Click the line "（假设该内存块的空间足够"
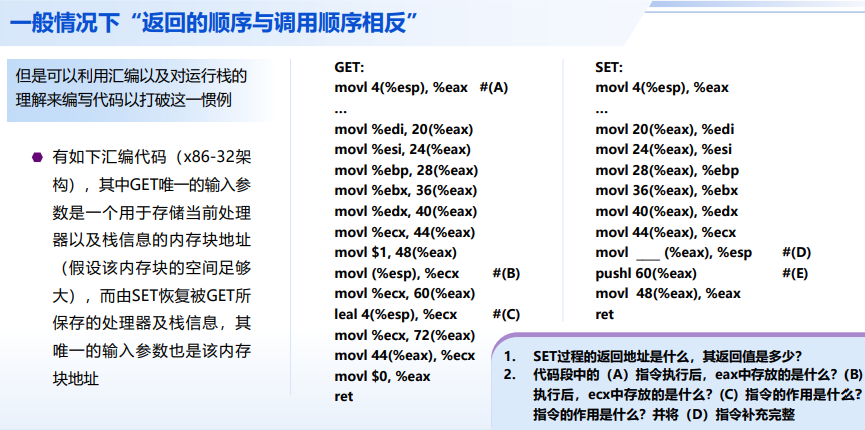Screen dimensions: 865x430 (x=152, y=268)
